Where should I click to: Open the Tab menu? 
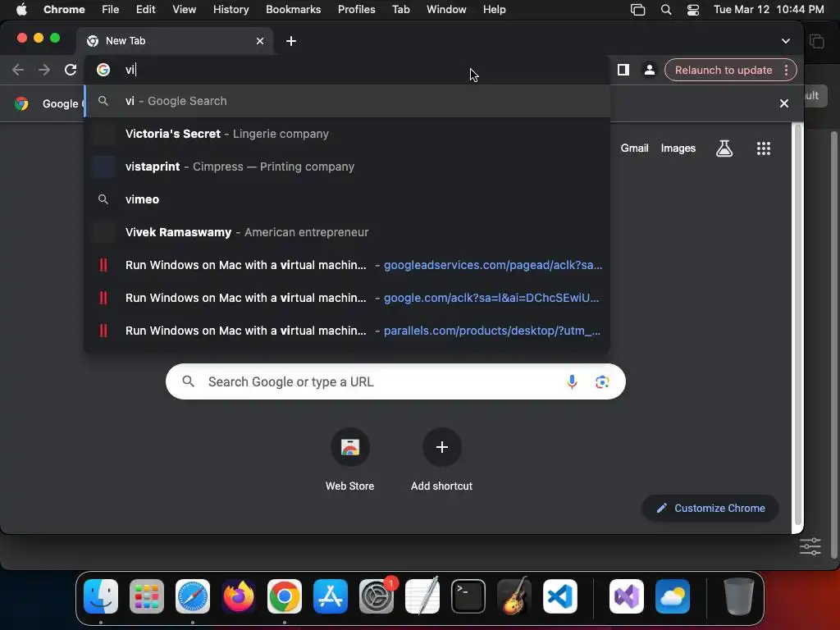pyautogui.click(x=400, y=9)
